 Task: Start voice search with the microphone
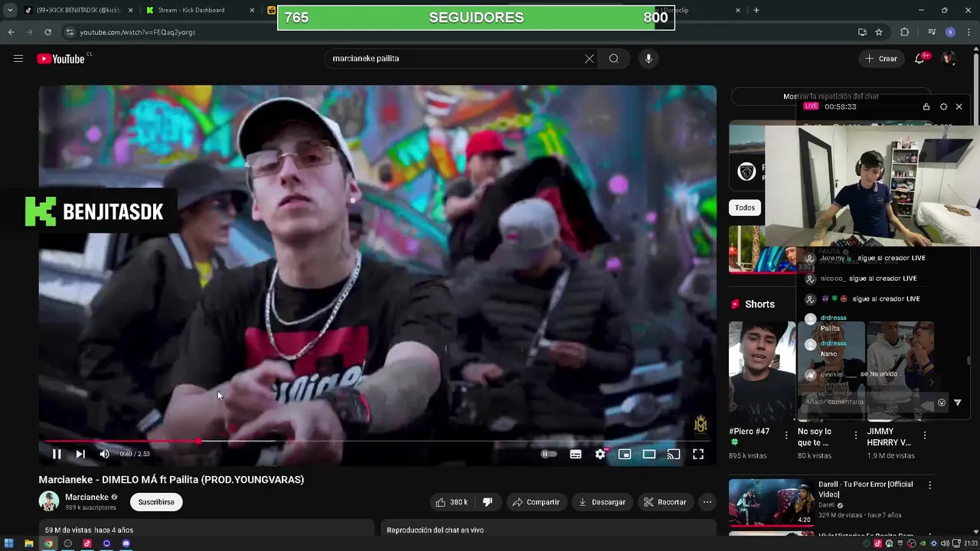coord(648,58)
